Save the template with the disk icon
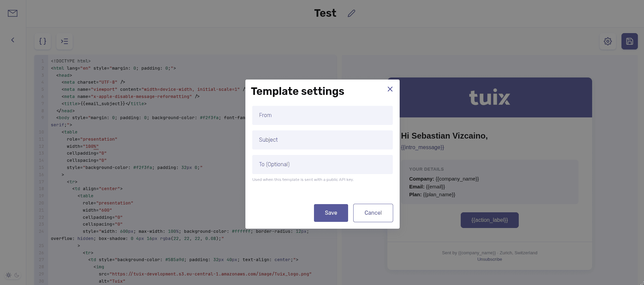Viewport: 644px width, 285px height. [x=630, y=41]
